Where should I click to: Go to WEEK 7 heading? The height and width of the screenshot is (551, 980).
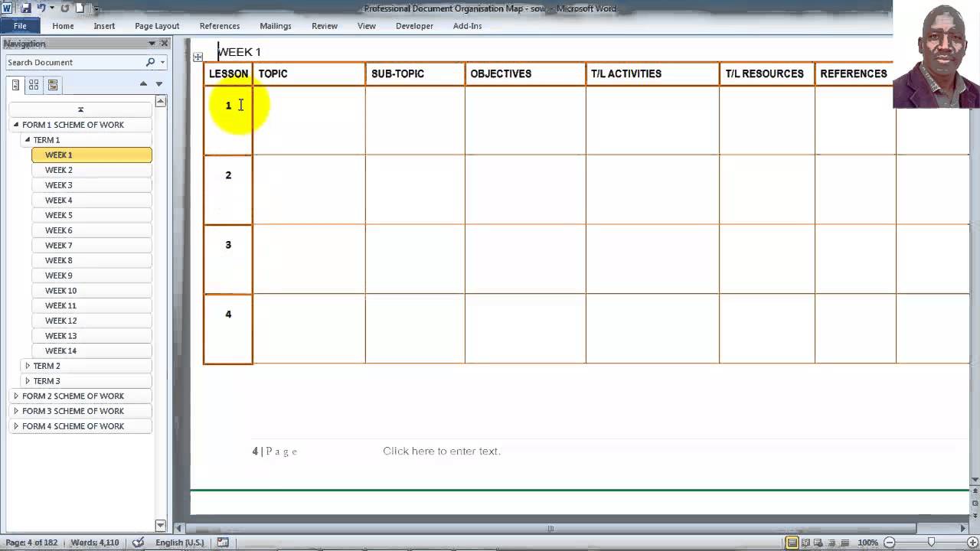tap(92, 245)
